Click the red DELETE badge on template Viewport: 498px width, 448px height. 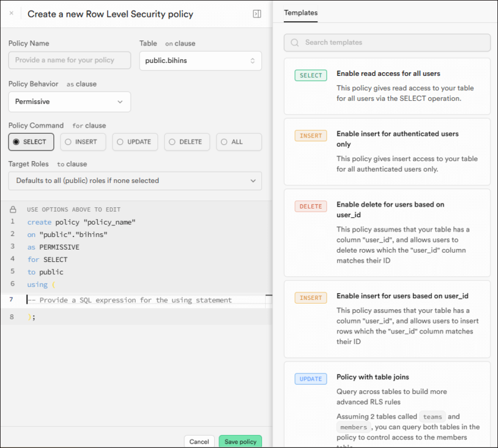click(x=311, y=206)
